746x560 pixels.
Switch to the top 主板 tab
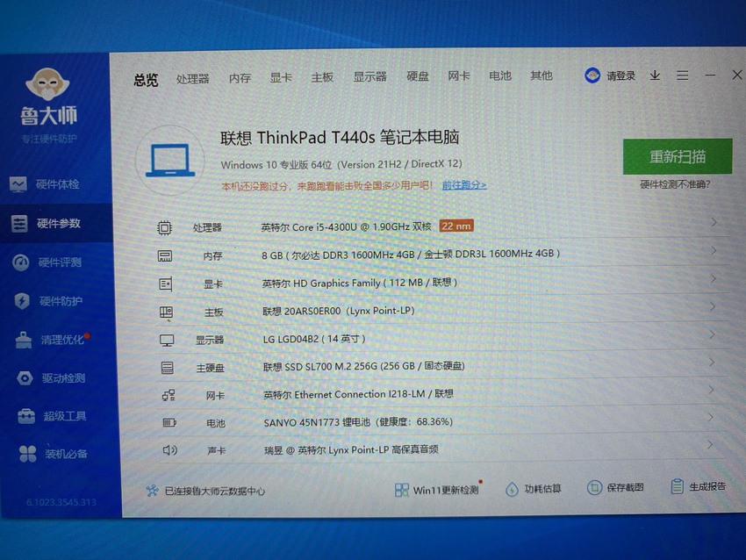point(322,77)
